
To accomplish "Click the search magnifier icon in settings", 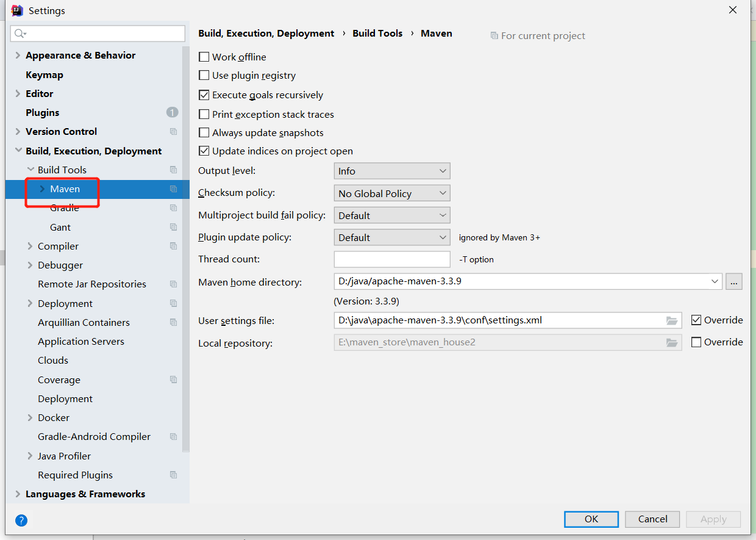I will pyautogui.click(x=20, y=34).
